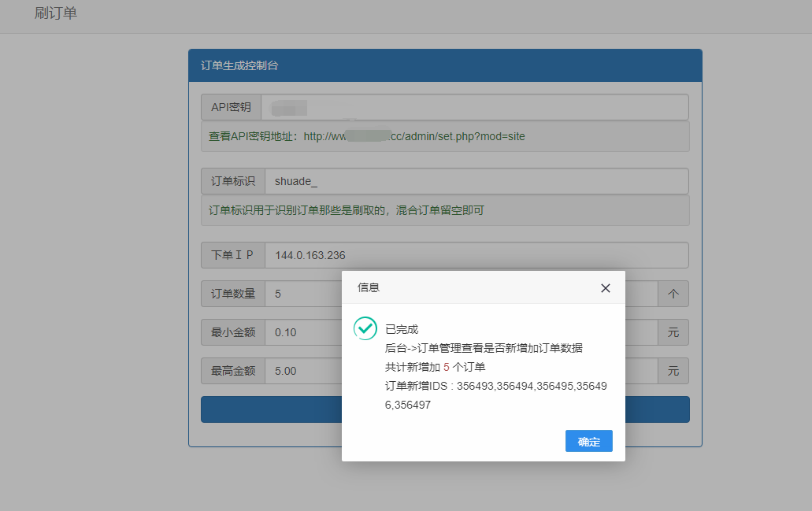Click the 订单标识 label addon
This screenshot has height=511, width=812.
[x=233, y=181]
